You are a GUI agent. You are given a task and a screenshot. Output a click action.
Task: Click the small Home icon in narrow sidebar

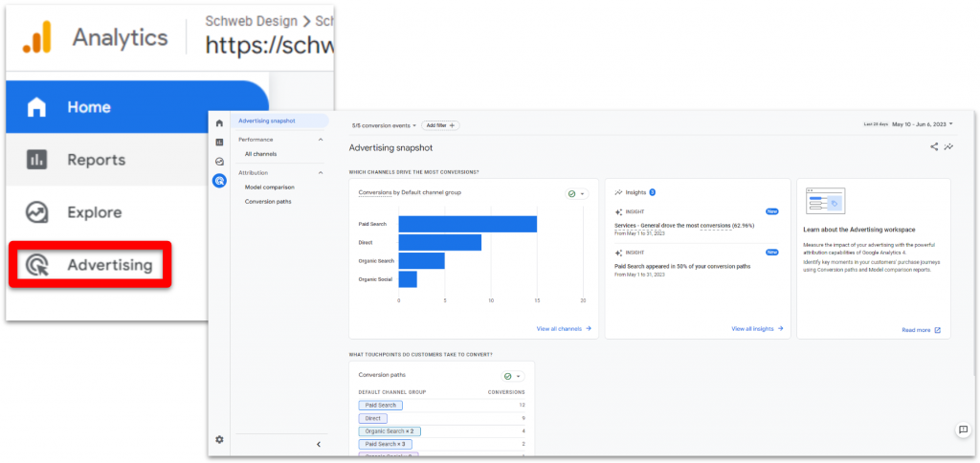219,122
